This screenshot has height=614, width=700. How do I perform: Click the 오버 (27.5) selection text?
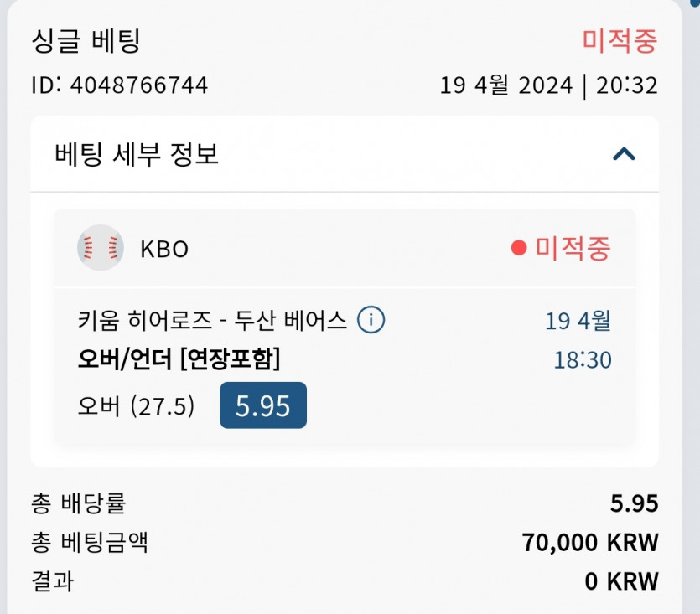click(x=136, y=406)
